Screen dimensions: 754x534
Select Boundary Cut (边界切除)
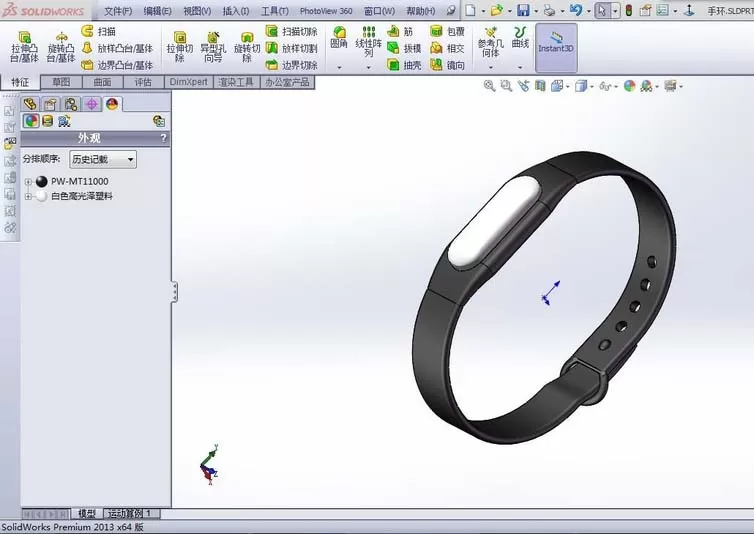coord(291,65)
